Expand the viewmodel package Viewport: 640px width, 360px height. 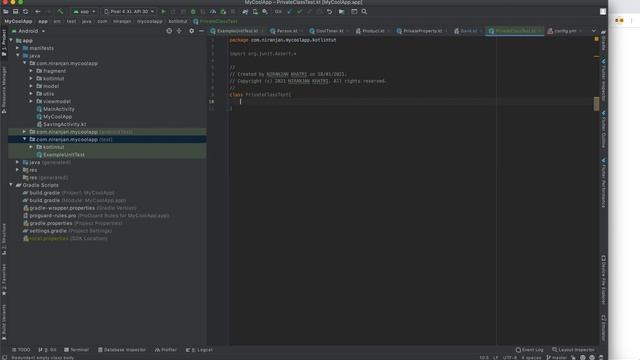click(x=31, y=101)
